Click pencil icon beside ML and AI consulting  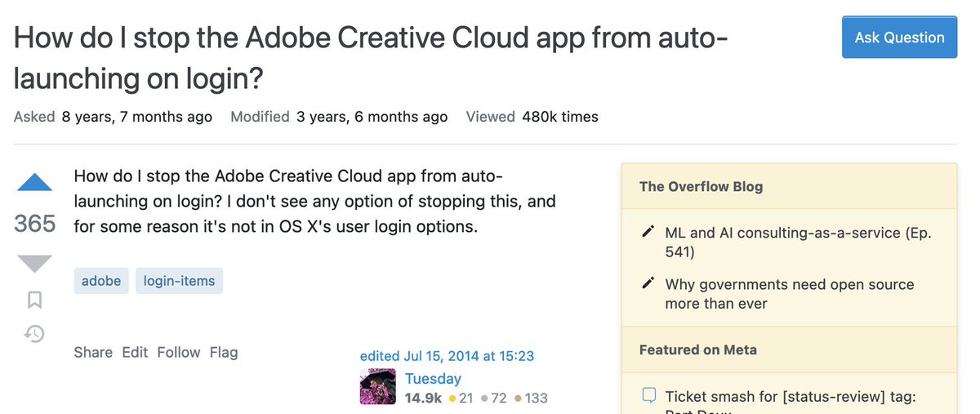coord(648,233)
